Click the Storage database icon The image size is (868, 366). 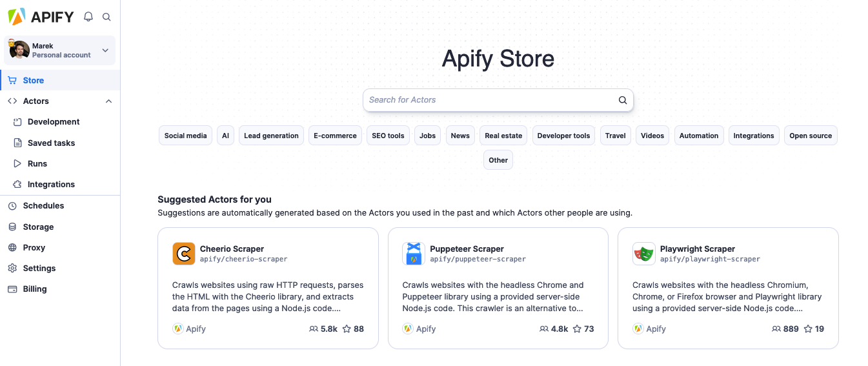(12, 227)
